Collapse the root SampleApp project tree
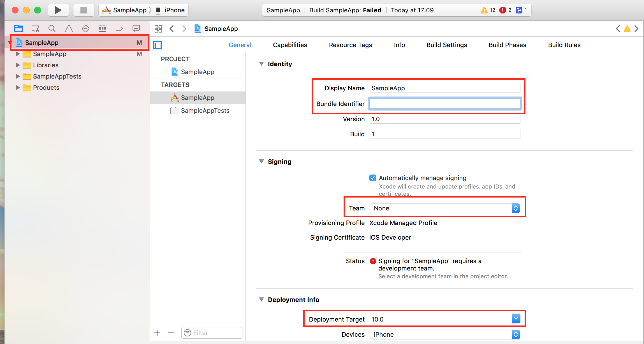 pyautogui.click(x=10, y=43)
